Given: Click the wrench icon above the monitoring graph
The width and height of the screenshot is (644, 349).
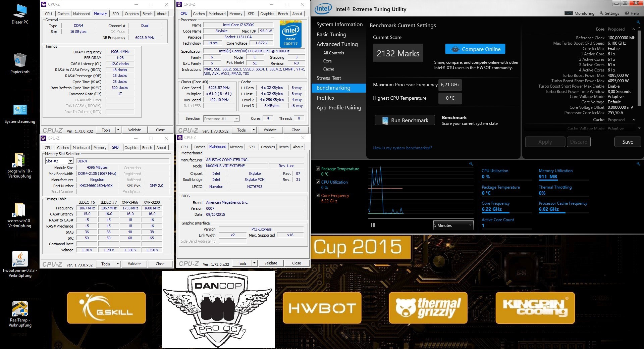Looking at the screenshot, I should pyautogui.click(x=471, y=164).
